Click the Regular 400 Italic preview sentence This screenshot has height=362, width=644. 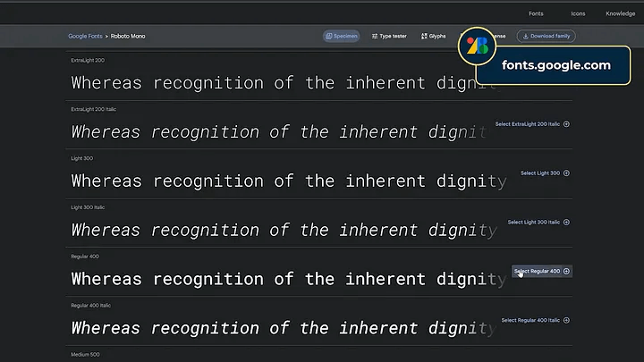coord(284,328)
